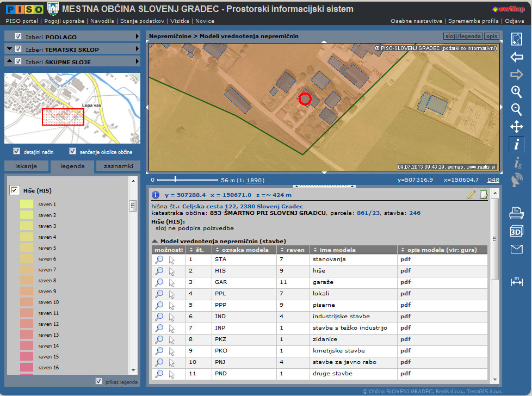
Task: Open the 'zaznamki' tab
Action: pyautogui.click(x=117, y=166)
